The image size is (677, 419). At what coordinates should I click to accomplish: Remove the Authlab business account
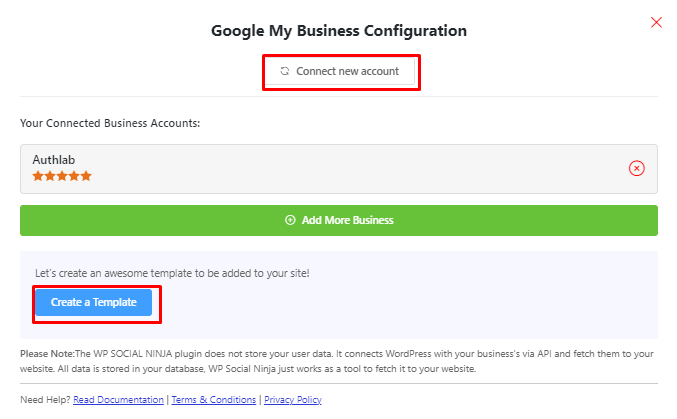click(636, 168)
